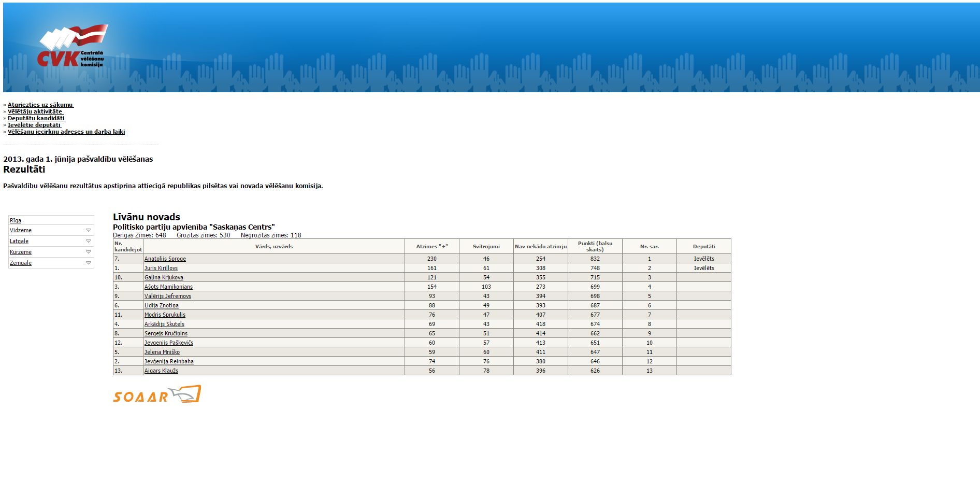980x481 pixels.
Task: Expand the Kurzeme region dropdown arrow
Action: coord(88,252)
